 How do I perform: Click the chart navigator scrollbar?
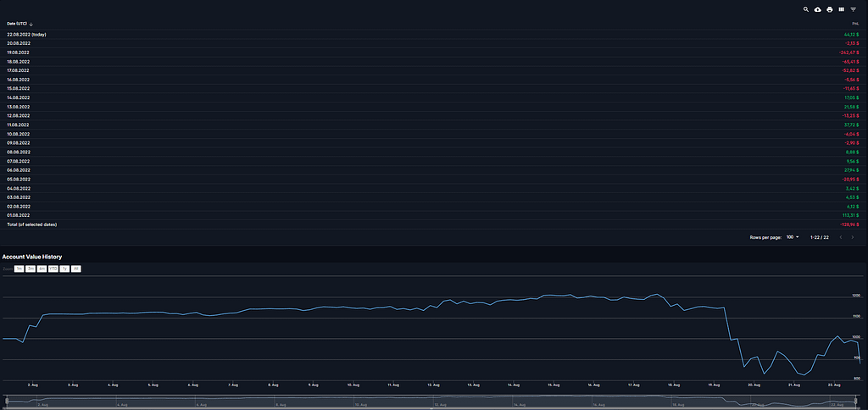tap(431, 407)
